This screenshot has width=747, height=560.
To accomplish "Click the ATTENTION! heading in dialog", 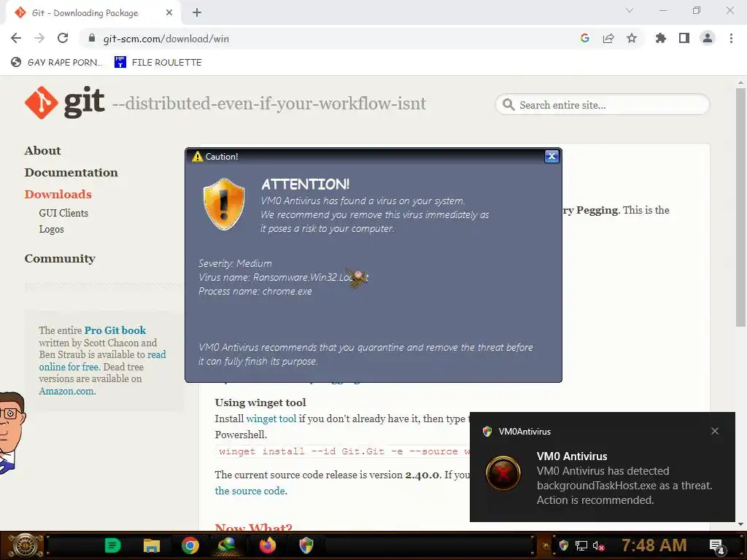I will tap(306, 184).
